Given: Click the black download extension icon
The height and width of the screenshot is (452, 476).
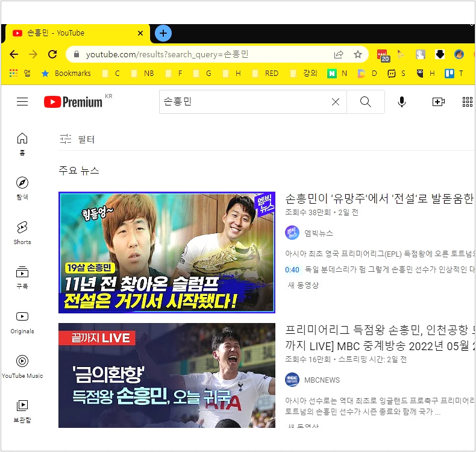Looking at the screenshot, I should point(440,54).
